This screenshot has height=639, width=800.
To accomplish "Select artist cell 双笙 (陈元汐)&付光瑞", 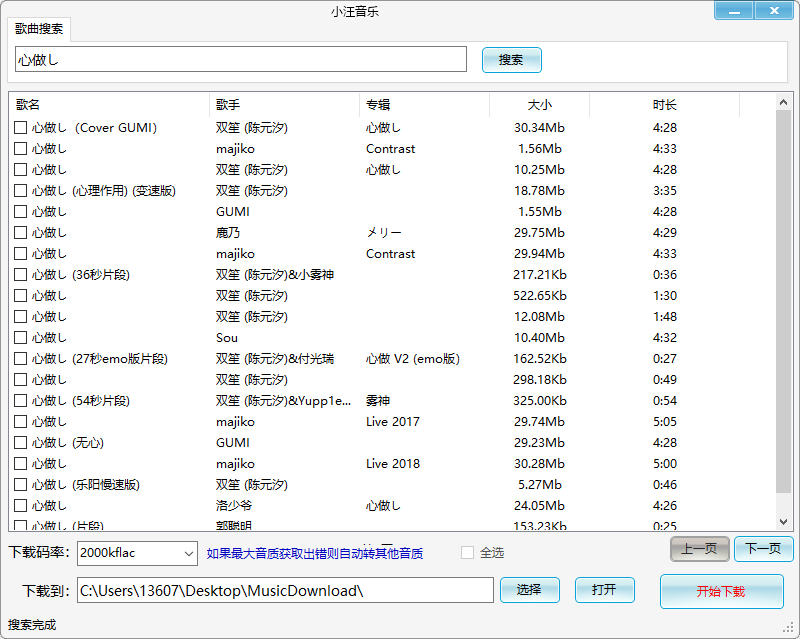I will (274, 359).
